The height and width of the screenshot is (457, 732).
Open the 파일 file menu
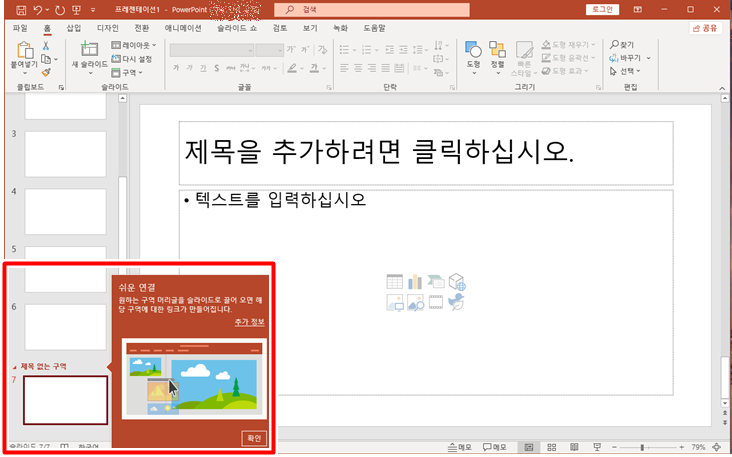(20, 28)
